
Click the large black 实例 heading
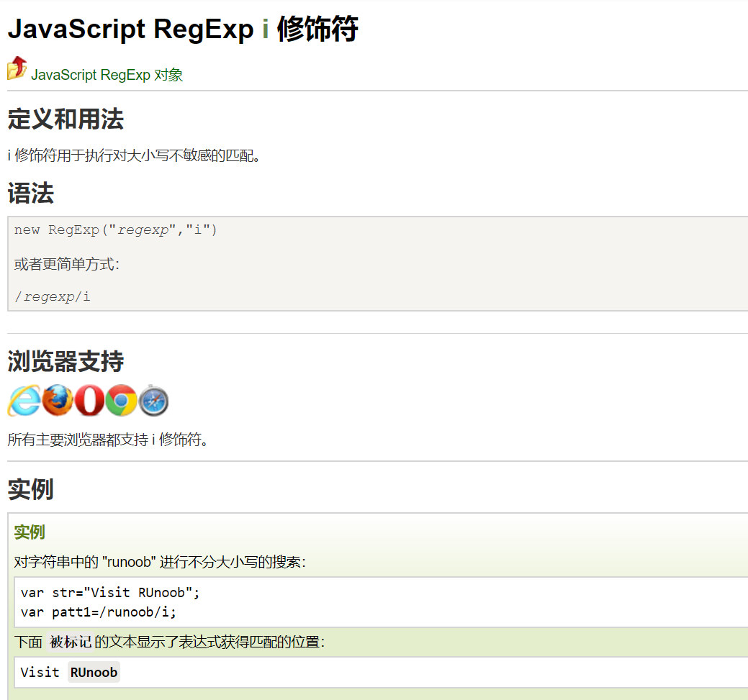[30, 489]
